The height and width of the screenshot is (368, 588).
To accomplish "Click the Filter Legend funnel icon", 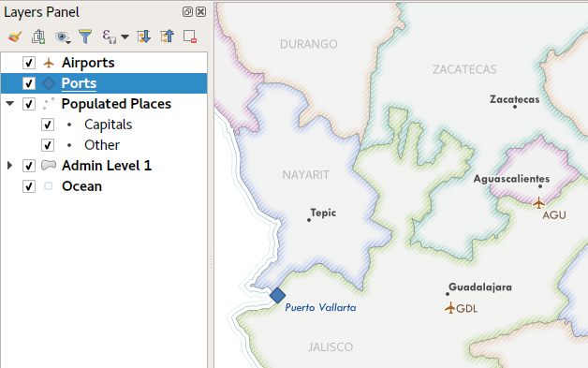I will [85, 37].
